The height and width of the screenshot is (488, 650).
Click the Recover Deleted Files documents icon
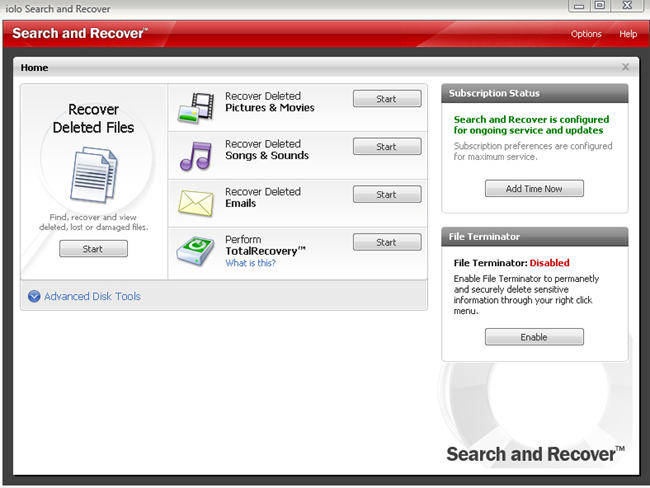[94, 175]
